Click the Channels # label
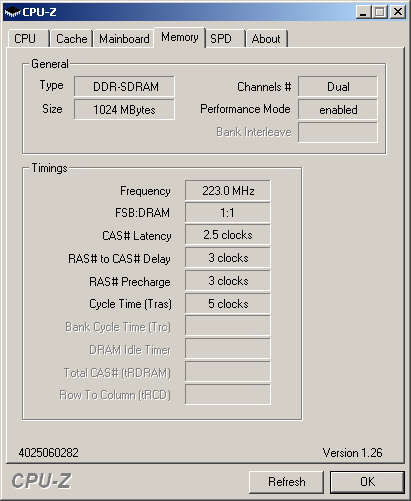This screenshot has width=411, height=501. 264,87
